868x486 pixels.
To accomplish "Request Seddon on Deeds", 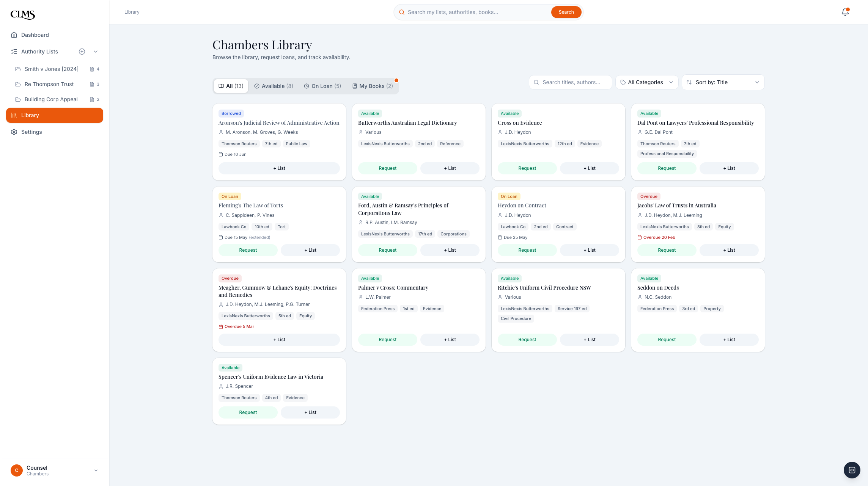I will [667, 340].
